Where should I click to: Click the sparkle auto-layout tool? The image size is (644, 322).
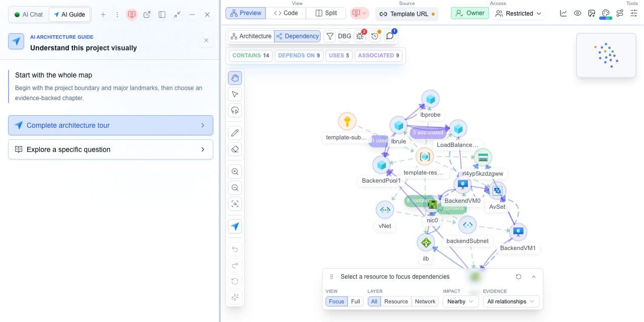(x=235, y=297)
